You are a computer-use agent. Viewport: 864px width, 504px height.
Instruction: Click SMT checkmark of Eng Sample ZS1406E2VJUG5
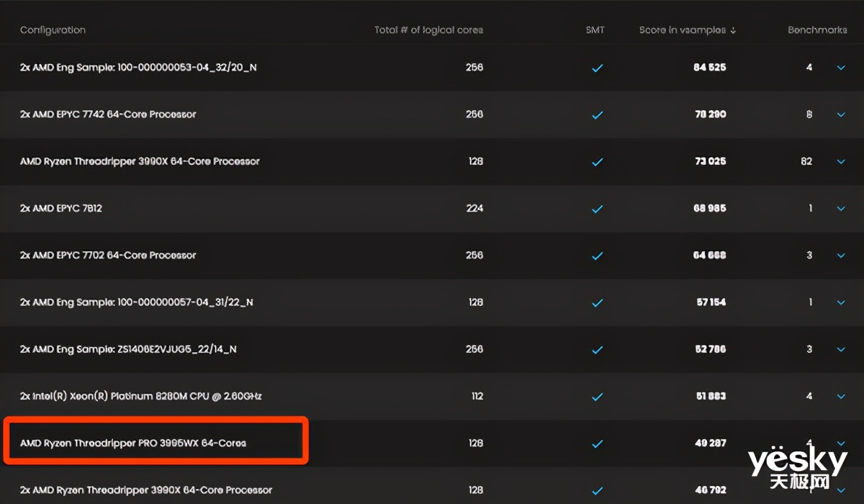point(597,350)
